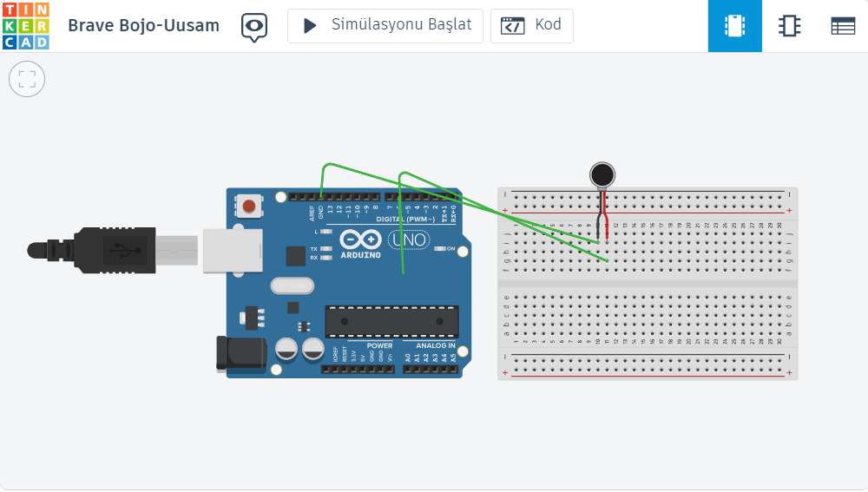Viewport: 868px width, 492px height.
Task: Open the component list view
Action: click(x=842, y=26)
